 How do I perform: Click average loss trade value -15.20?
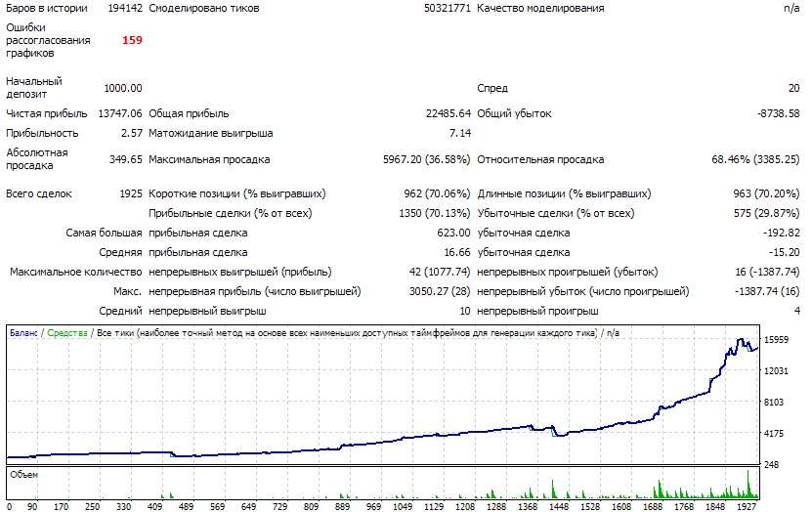(x=785, y=253)
